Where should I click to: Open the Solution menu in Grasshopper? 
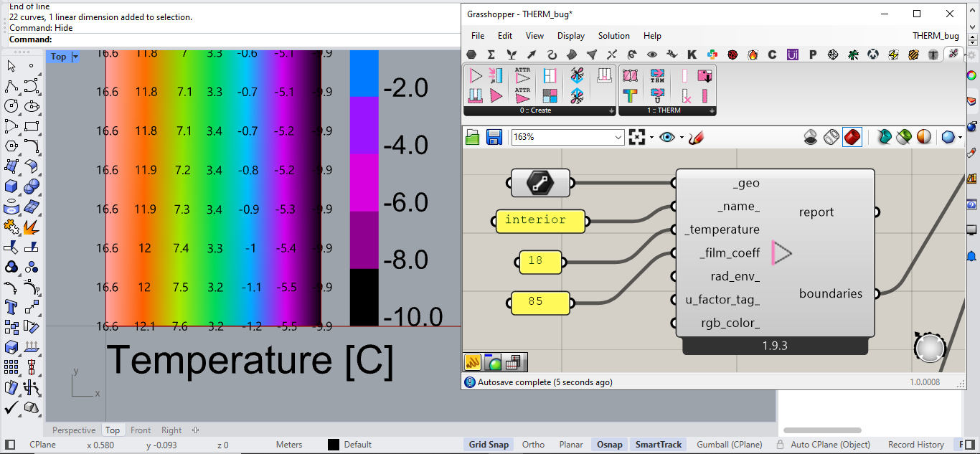613,36
